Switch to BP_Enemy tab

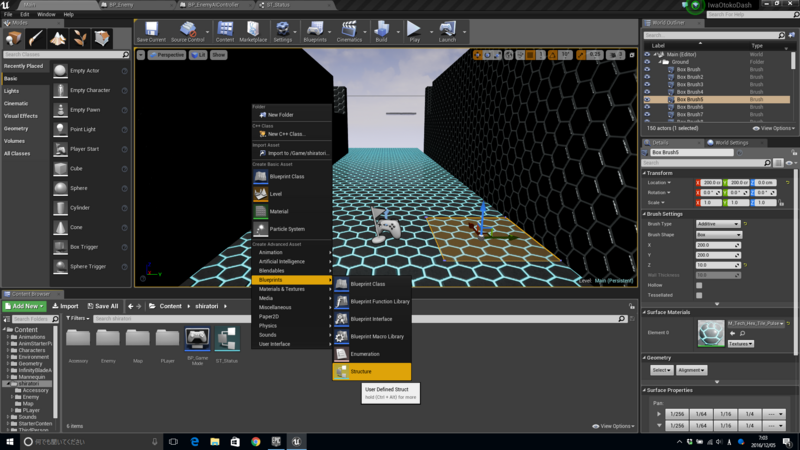tap(120, 5)
